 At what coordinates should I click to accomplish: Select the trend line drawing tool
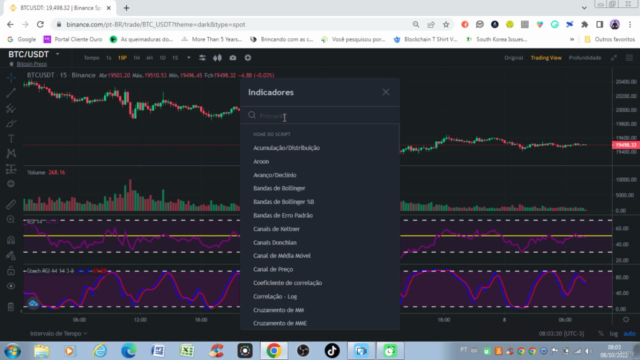pos(11,93)
